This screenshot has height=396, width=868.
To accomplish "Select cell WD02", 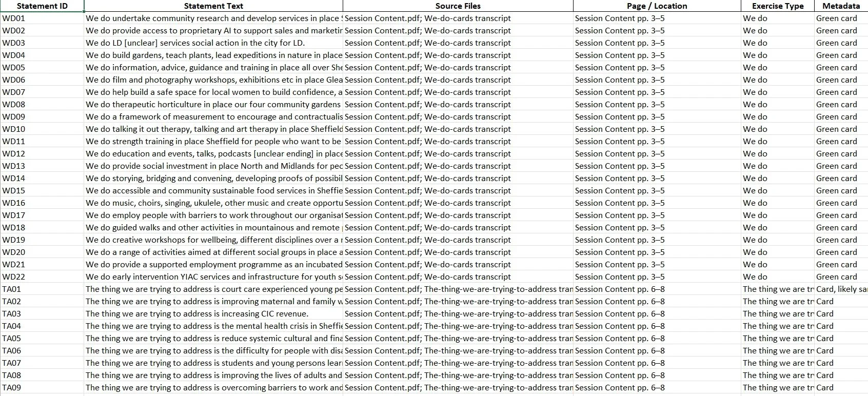I will point(42,30).
